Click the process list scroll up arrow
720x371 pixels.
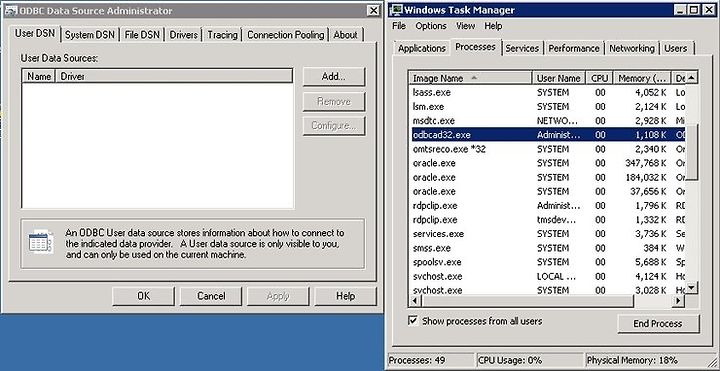pyautogui.click(x=692, y=78)
